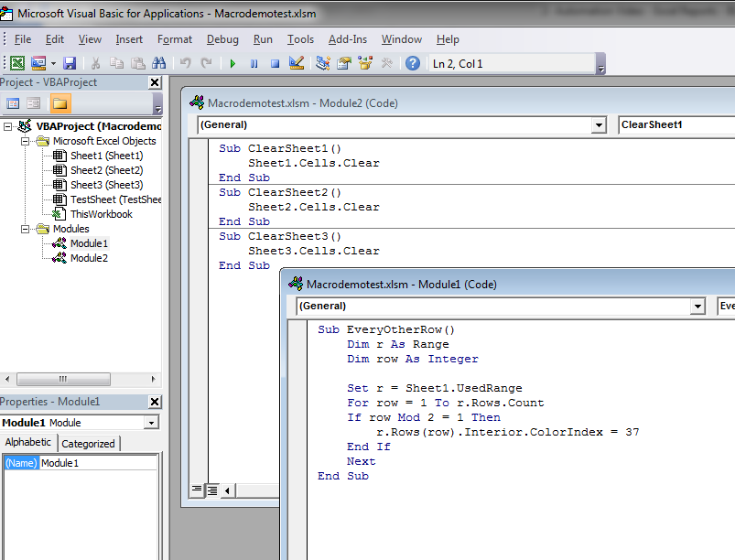Click Project panel scroll right arrow
Screen dimensions: 735x560
(153, 379)
